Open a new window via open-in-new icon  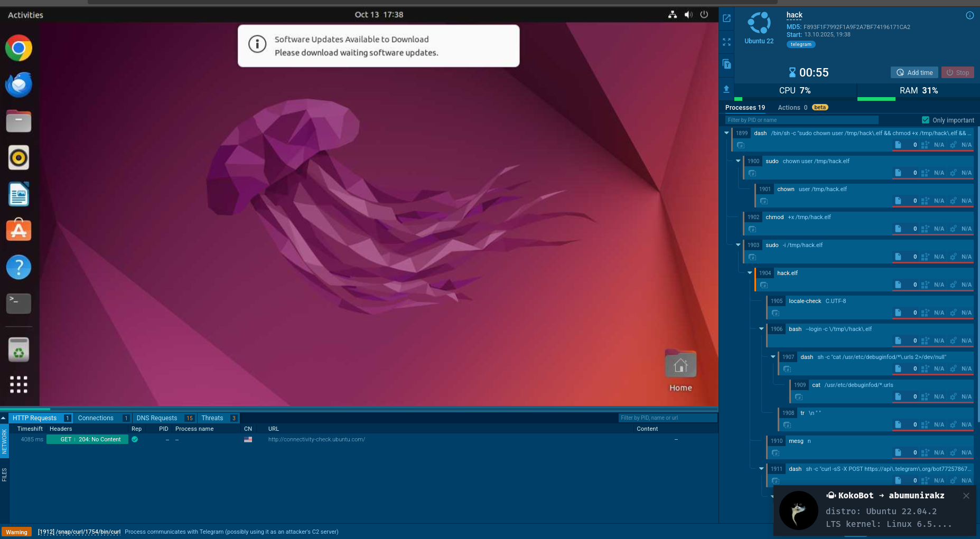coord(726,18)
